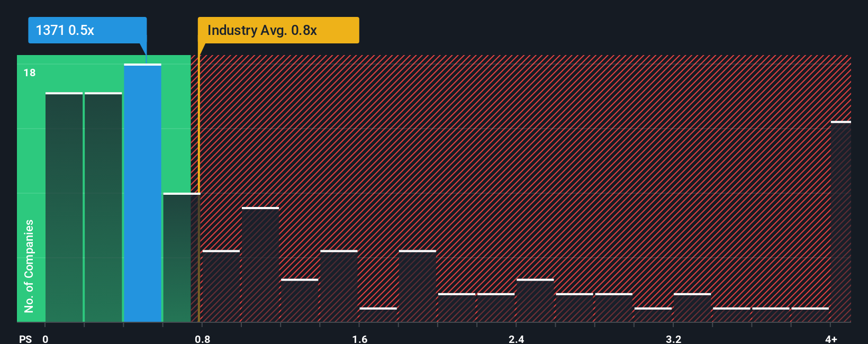Click the No. of Companies axis title
This screenshot has width=868, height=344.
tap(29, 266)
